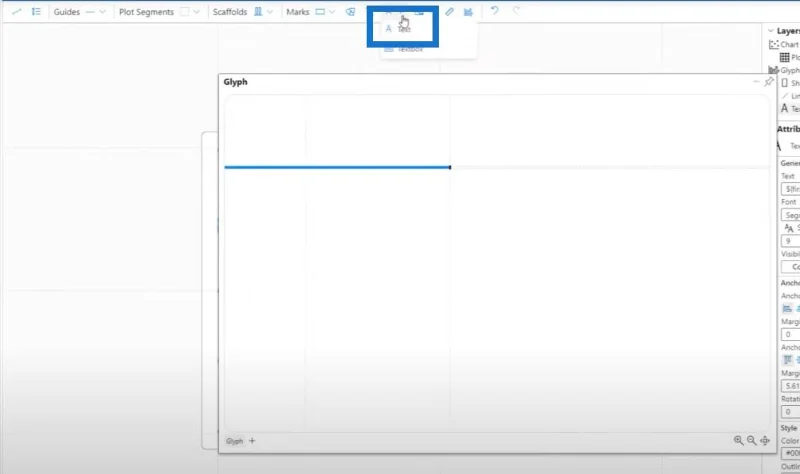
Task: Open the Marks shape dropdown arrow
Action: pos(332,12)
